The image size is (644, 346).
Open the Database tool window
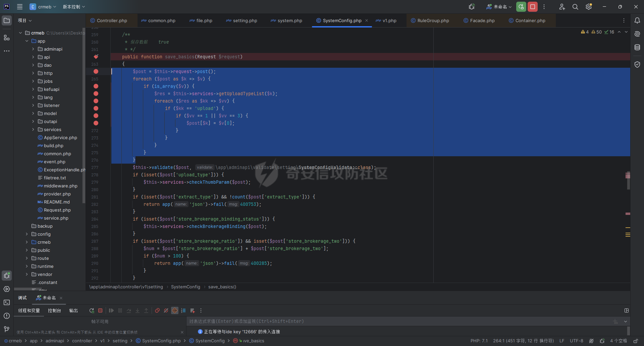(x=637, y=47)
